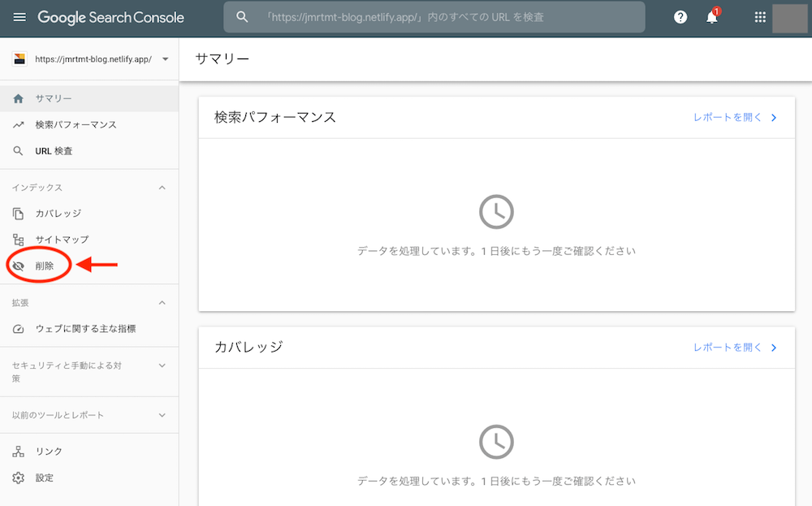Expand the セキュリティと手動による対策 section chevron
This screenshot has width=812, height=506.
coord(162,365)
